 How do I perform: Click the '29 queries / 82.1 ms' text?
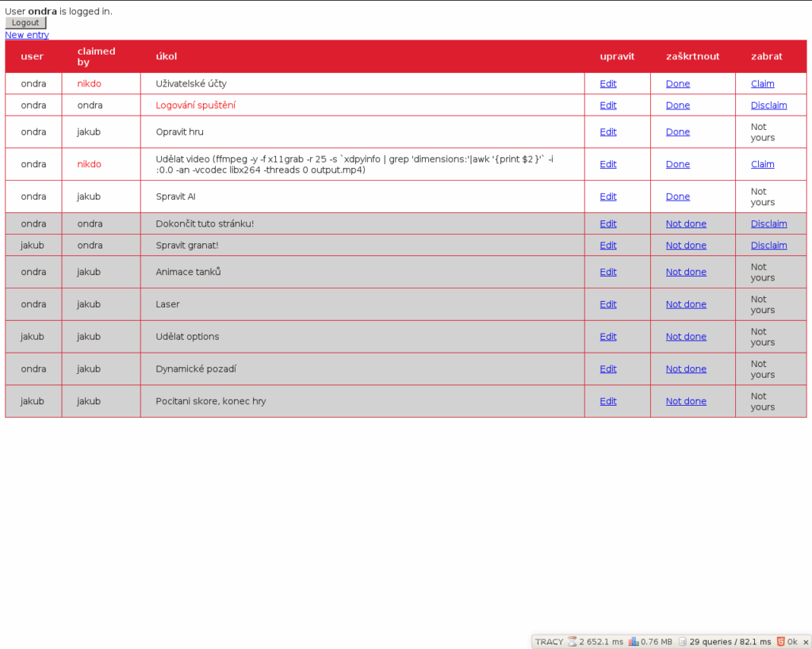(730, 642)
